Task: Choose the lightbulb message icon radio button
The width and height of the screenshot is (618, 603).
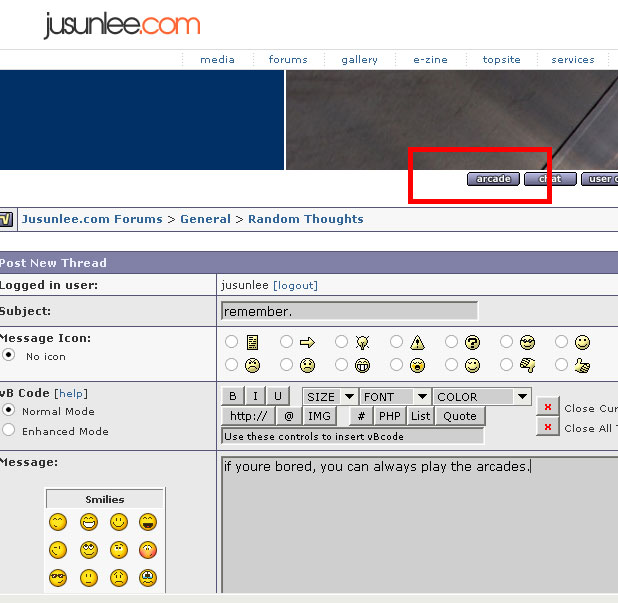Action: tap(342, 343)
